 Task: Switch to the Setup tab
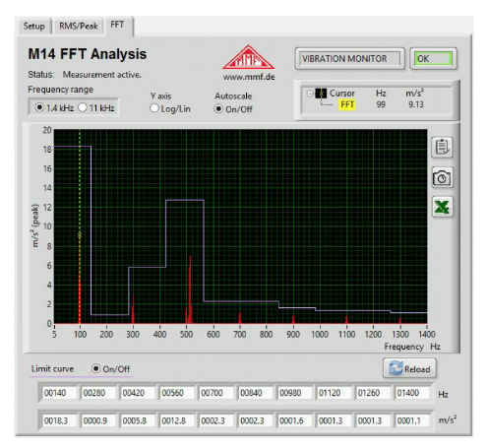point(33,26)
